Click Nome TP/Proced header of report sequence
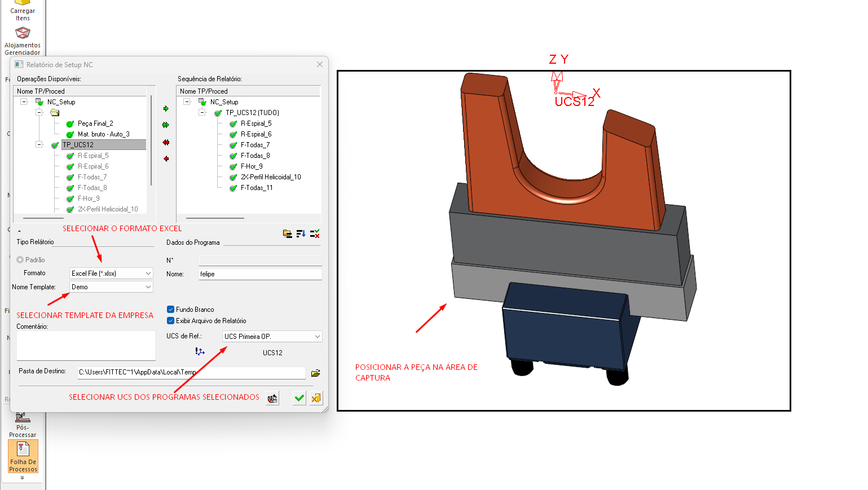The height and width of the screenshot is (490, 868). [248, 91]
